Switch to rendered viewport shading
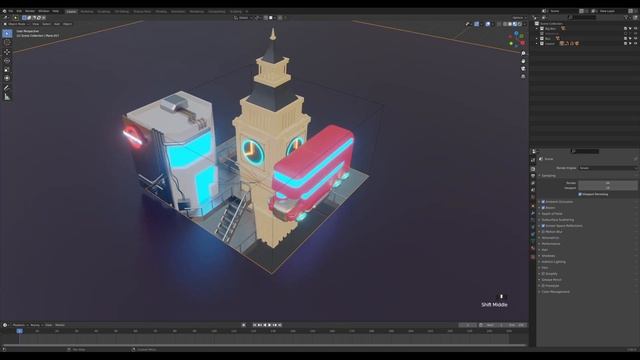640x360 pixels. tap(520, 24)
